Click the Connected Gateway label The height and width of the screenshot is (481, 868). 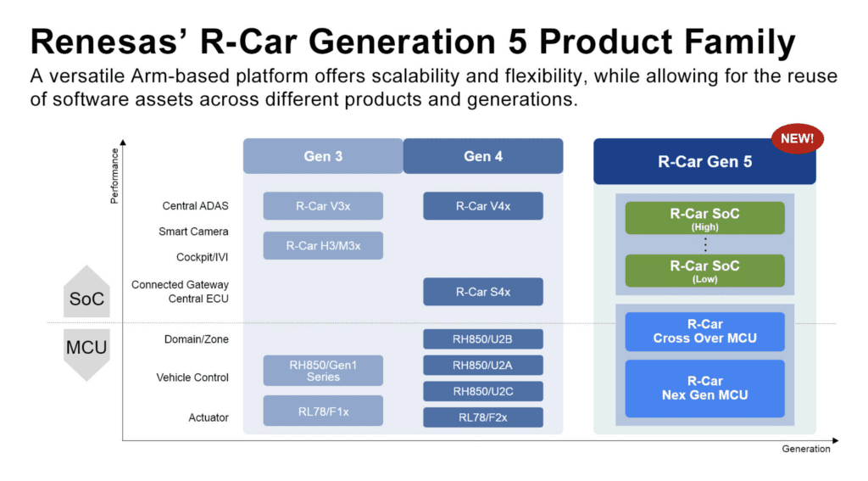[180, 285]
